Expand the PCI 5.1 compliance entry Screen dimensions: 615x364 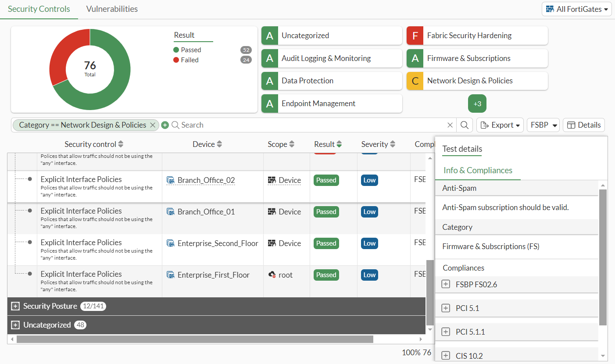coord(446,308)
